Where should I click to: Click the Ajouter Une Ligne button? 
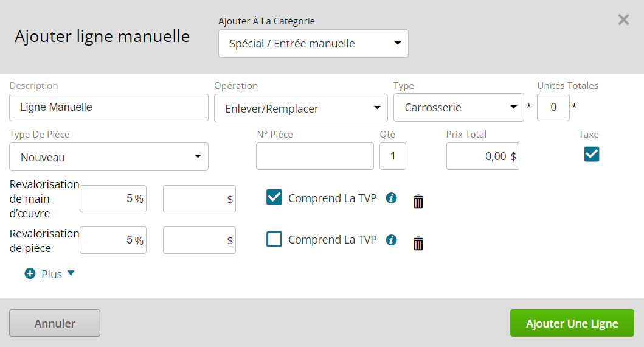pyautogui.click(x=572, y=323)
